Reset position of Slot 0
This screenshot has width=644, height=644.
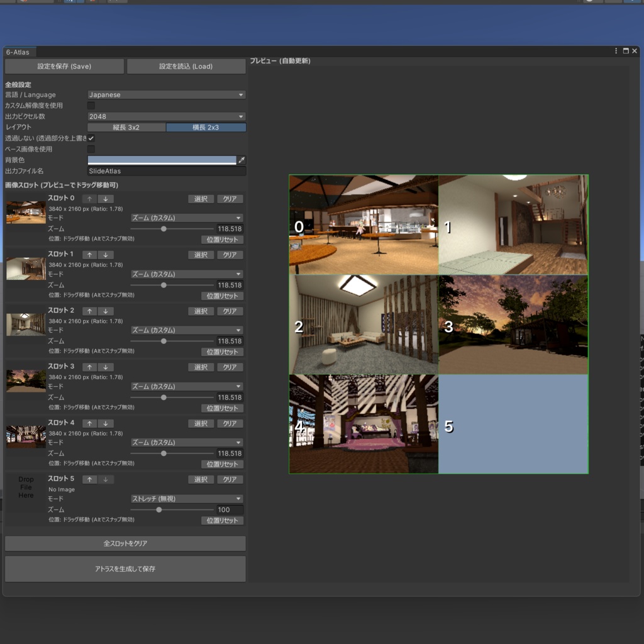222,240
